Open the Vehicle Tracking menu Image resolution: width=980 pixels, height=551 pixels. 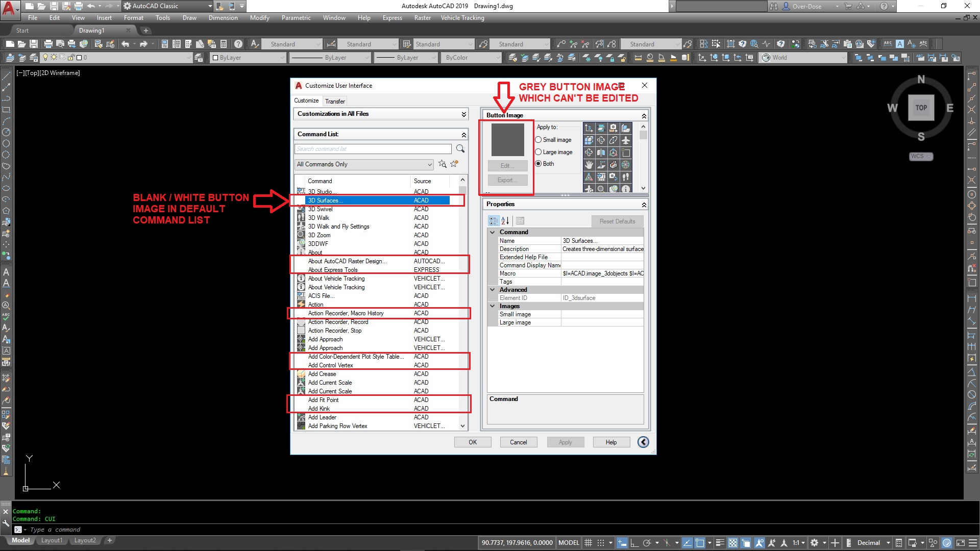pos(462,18)
